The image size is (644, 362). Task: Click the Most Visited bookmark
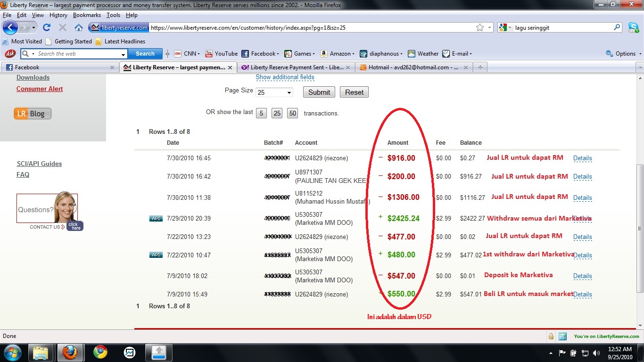[x=22, y=41]
